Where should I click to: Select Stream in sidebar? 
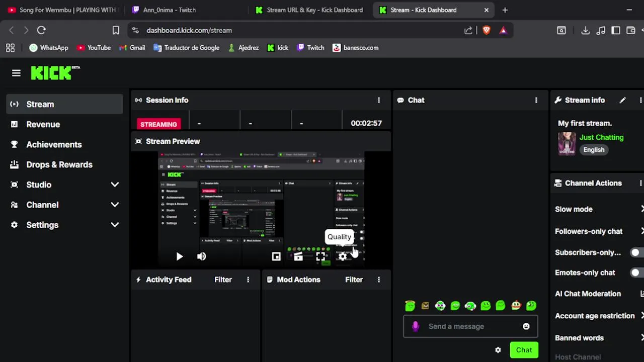pyautogui.click(x=64, y=104)
